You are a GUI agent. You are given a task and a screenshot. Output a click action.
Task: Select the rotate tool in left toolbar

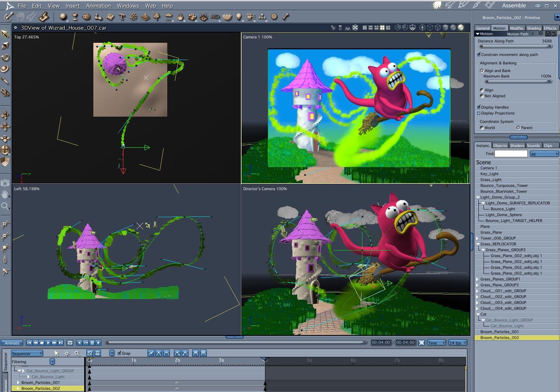click(x=5, y=57)
